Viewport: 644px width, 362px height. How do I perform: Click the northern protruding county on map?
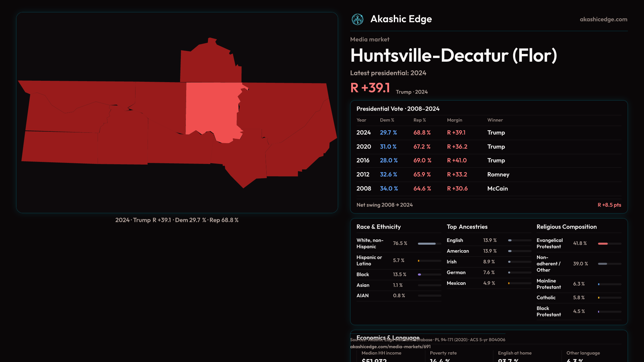pyautogui.click(x=210, y=64)
